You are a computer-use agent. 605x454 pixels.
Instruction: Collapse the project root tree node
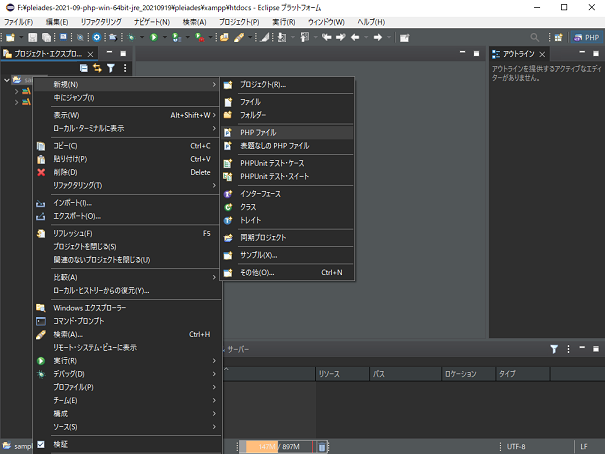(x=7, y=80)
